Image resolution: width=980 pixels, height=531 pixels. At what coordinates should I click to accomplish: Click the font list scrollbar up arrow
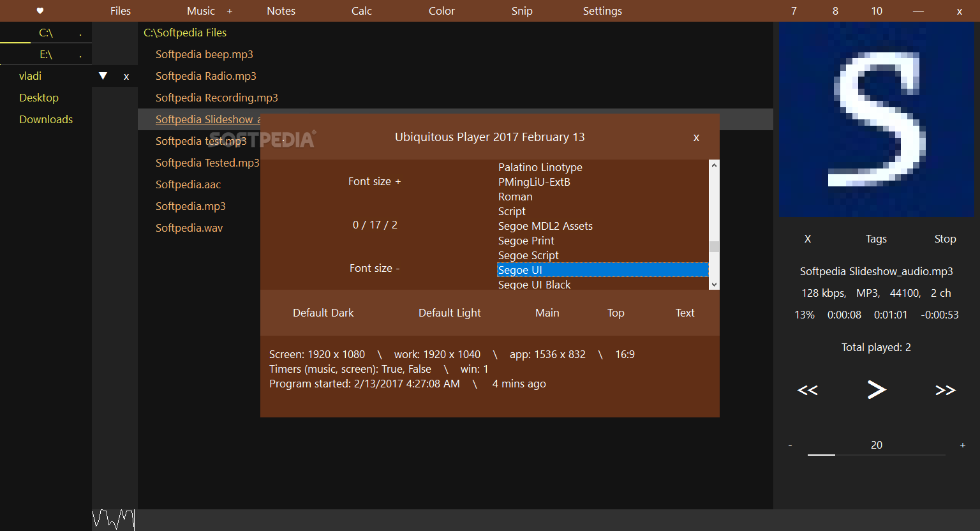pyautogui.click(x=714, y=165)
